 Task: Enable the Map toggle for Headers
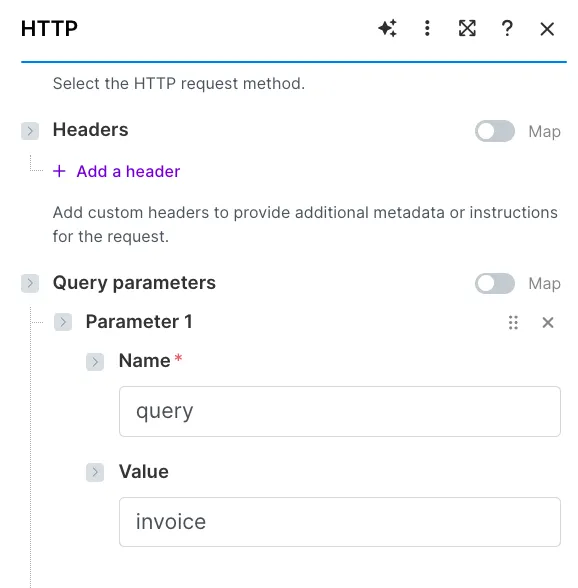tap(495, 131)
